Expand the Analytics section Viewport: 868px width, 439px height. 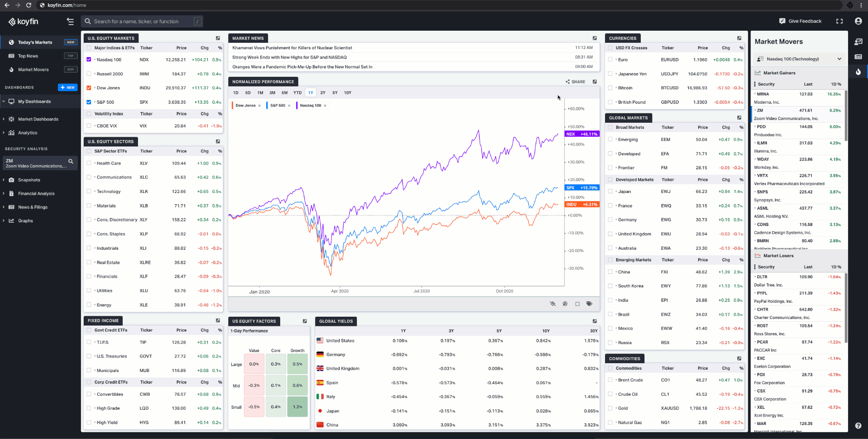tap(3, 133)
